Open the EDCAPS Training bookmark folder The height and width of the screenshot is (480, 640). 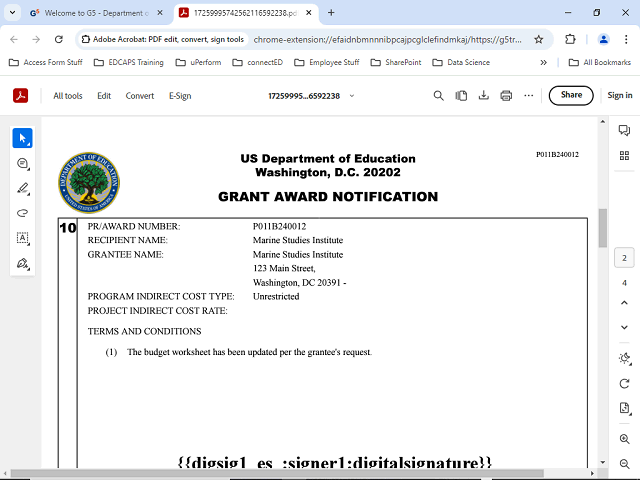(x=129, y=62)
